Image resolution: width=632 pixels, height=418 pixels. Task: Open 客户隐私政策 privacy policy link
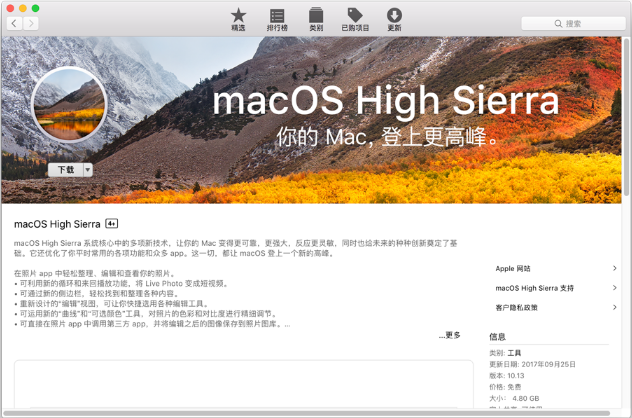(516, 308)
